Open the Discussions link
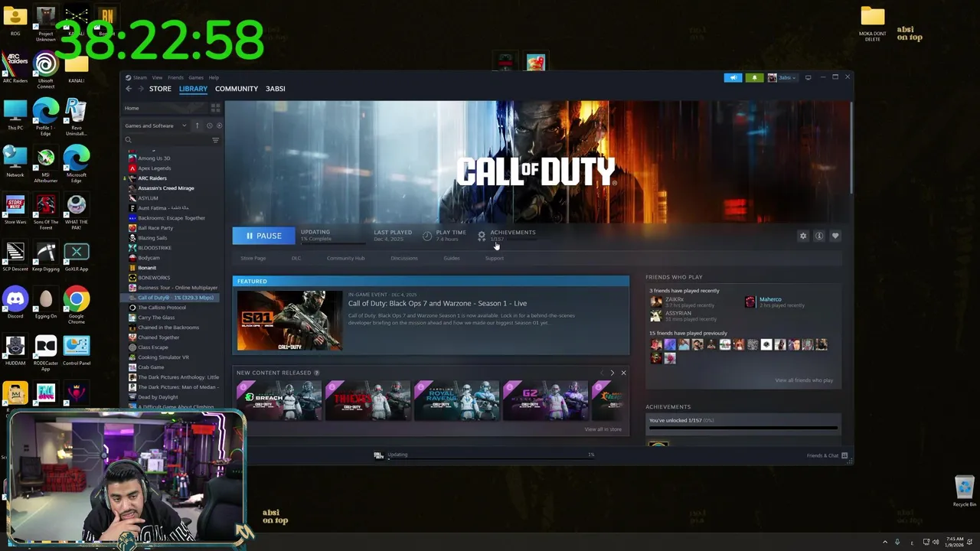Screen dimensions: 980x551 tap(404, 258)
